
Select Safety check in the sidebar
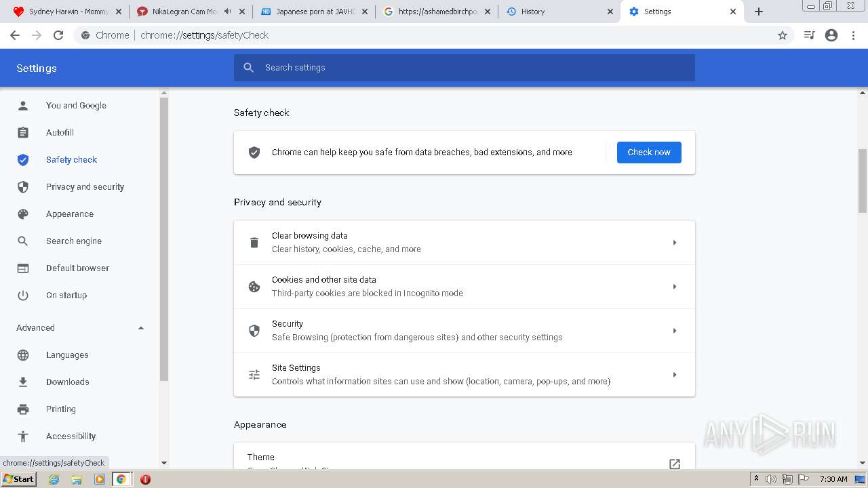click(x=71, y=160)
